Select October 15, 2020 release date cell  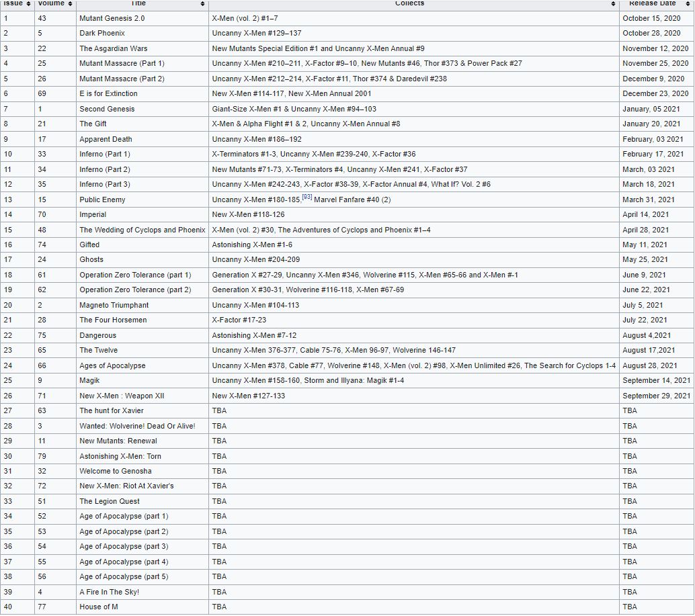click(x=651, y=18)
